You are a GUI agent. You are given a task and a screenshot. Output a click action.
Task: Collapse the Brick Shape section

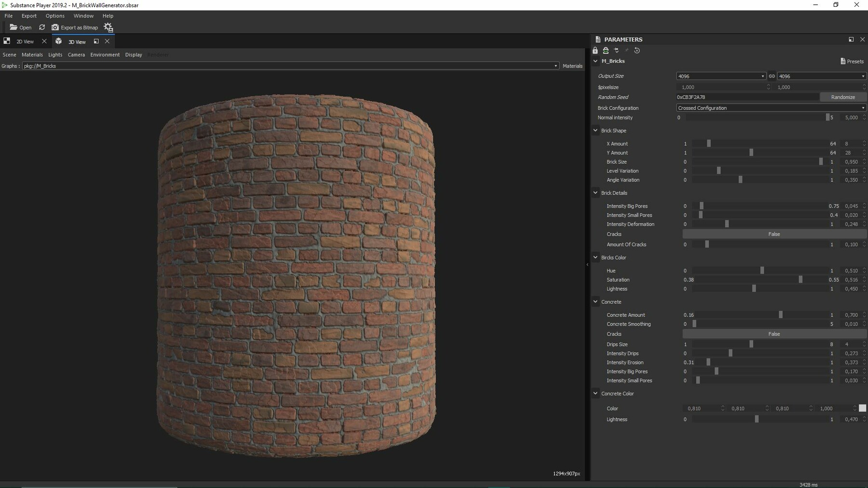point(596,131)
